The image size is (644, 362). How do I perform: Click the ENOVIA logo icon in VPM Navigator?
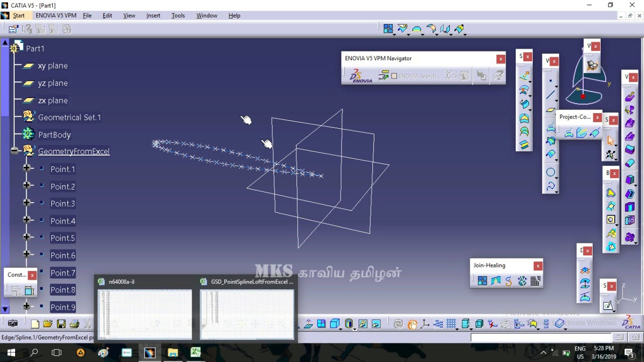[361, 76]
